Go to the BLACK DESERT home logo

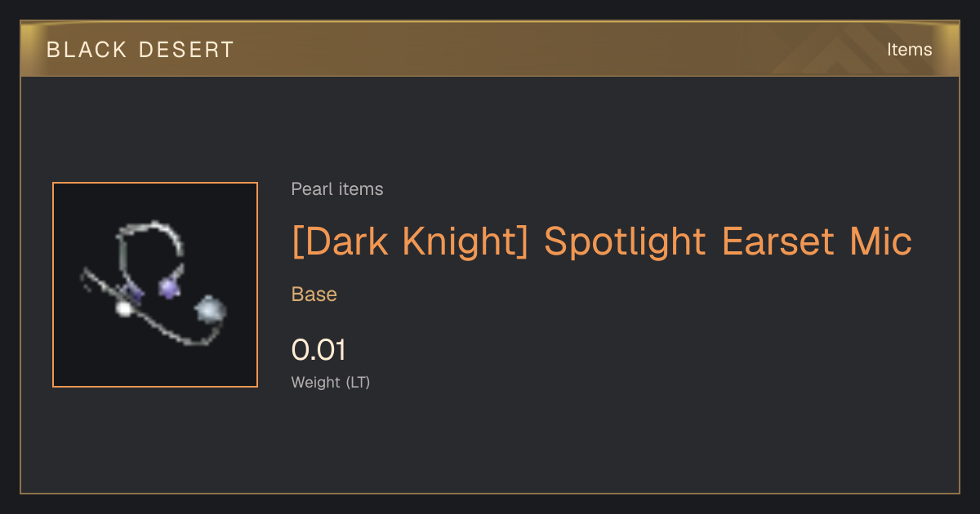[140, 49]
